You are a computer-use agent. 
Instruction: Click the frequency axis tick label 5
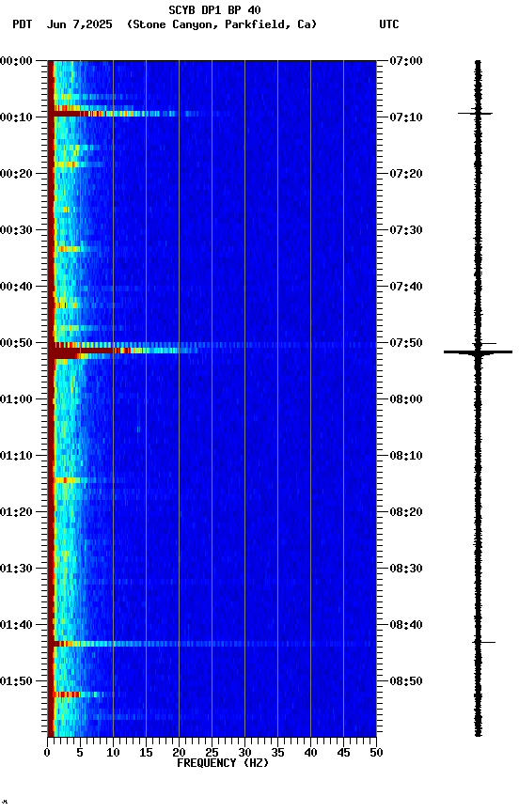(80, 753)
